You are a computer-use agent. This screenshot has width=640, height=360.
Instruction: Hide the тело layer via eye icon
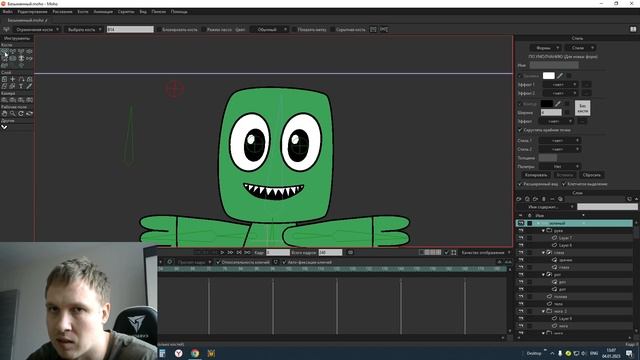[x=521, y=304]
